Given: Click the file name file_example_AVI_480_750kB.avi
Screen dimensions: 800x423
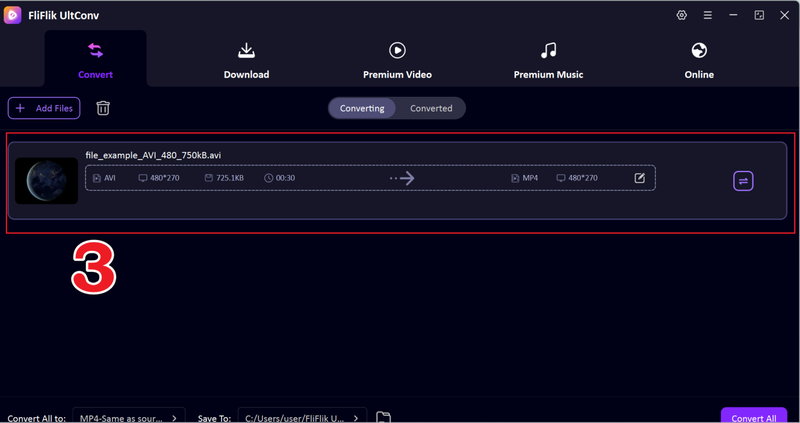Looking at the screenshot, I should [x=153, y=155].
